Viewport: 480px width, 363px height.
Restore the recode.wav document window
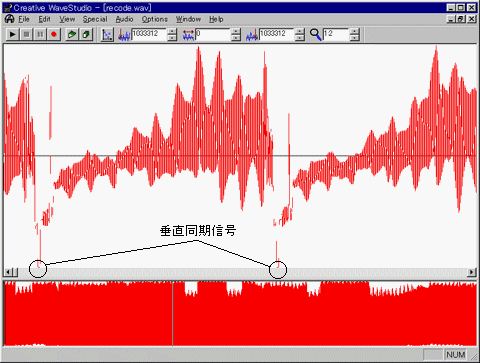[461, 19]
